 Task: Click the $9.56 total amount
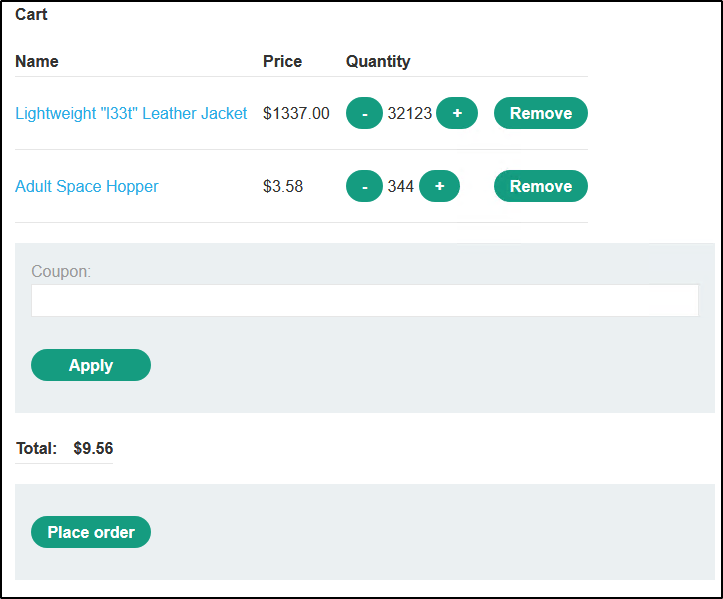(x=93, y=448)
